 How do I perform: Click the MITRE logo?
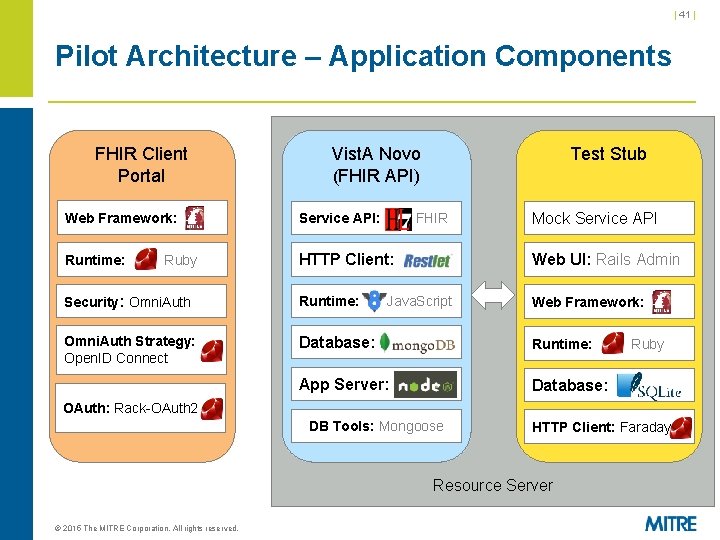click(x=671, y=523)
